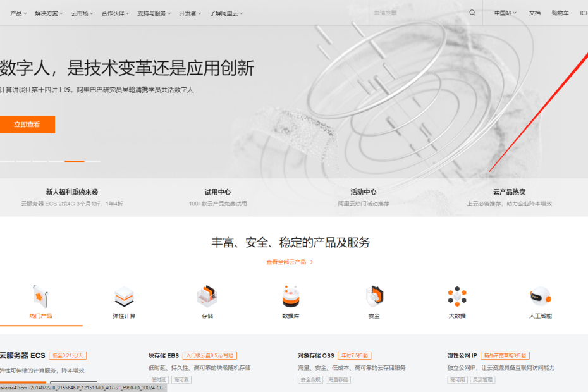This screenshot has width=588, height=392.
Task: Open the 对象存储 OSS product title
Action: [x=315, y=355]
